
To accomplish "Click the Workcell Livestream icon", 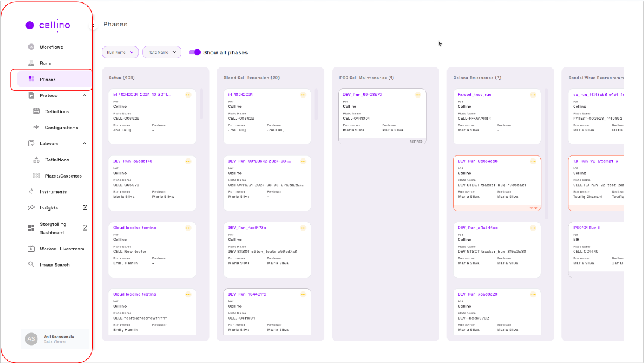I will point(31,249).
